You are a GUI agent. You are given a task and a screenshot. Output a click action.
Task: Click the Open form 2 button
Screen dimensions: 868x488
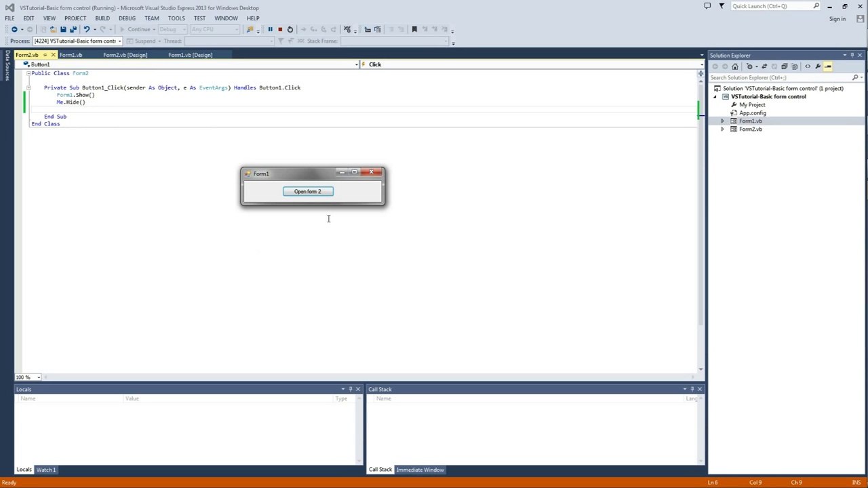pyautogui.click(x=308, y=192)
